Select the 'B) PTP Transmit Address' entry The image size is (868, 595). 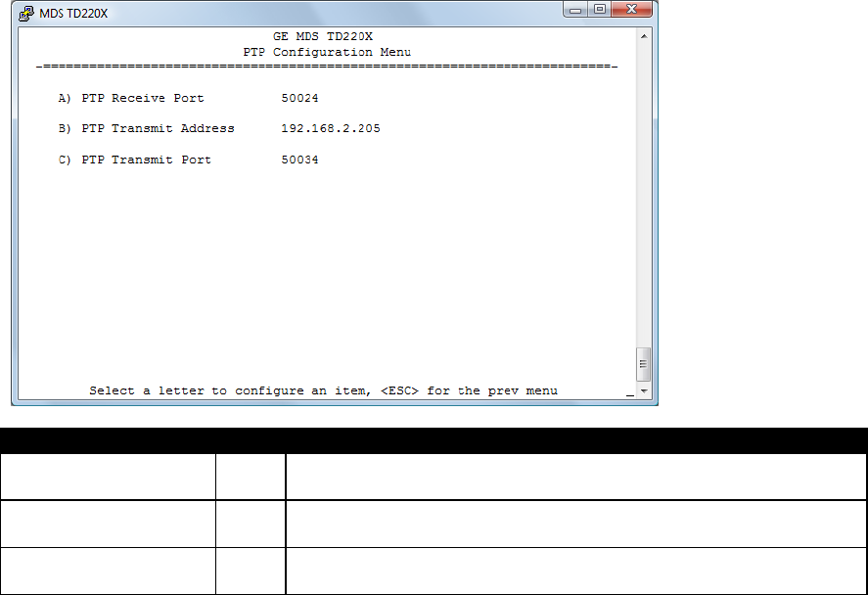coord(146,128)
